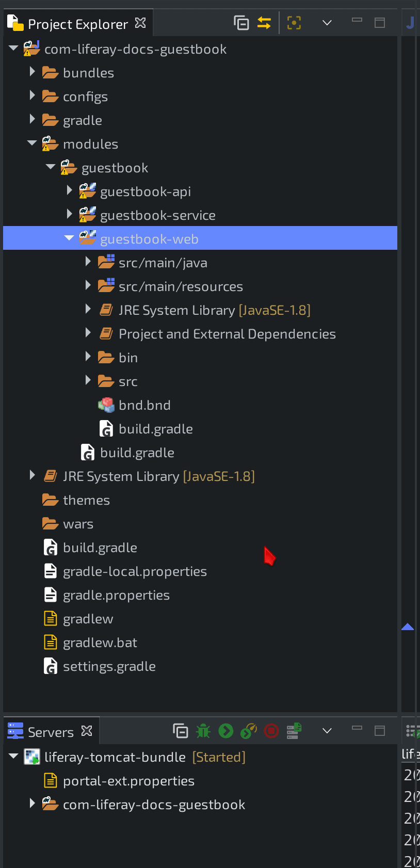The width and height of the screenshot is (420, 868).
Task: Expand the top-level JRE System Library node
Action: point(32,475)
